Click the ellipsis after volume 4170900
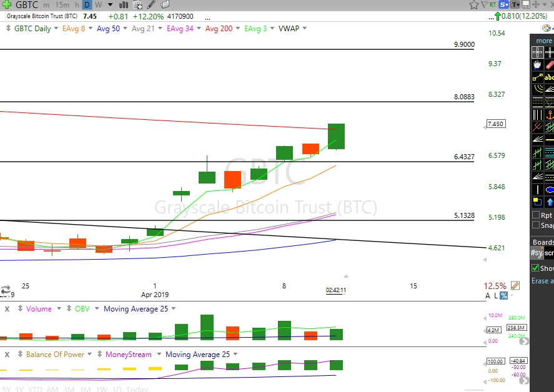Viewport: 554px width, 392px height. click(x=207, y=17)
